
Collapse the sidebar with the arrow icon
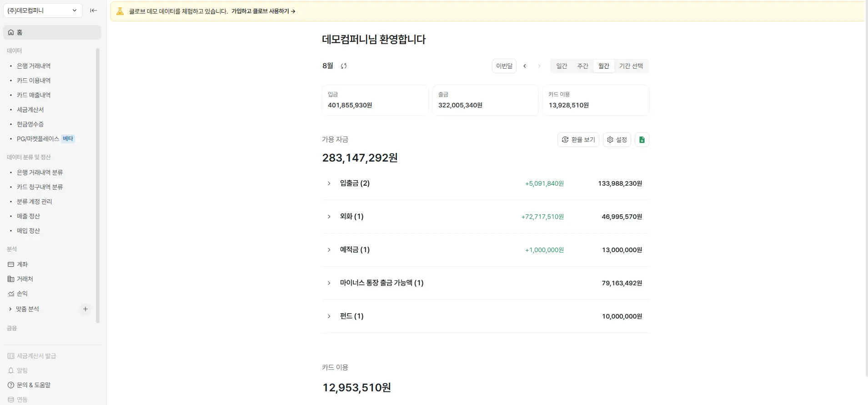(x=94, y=10)
